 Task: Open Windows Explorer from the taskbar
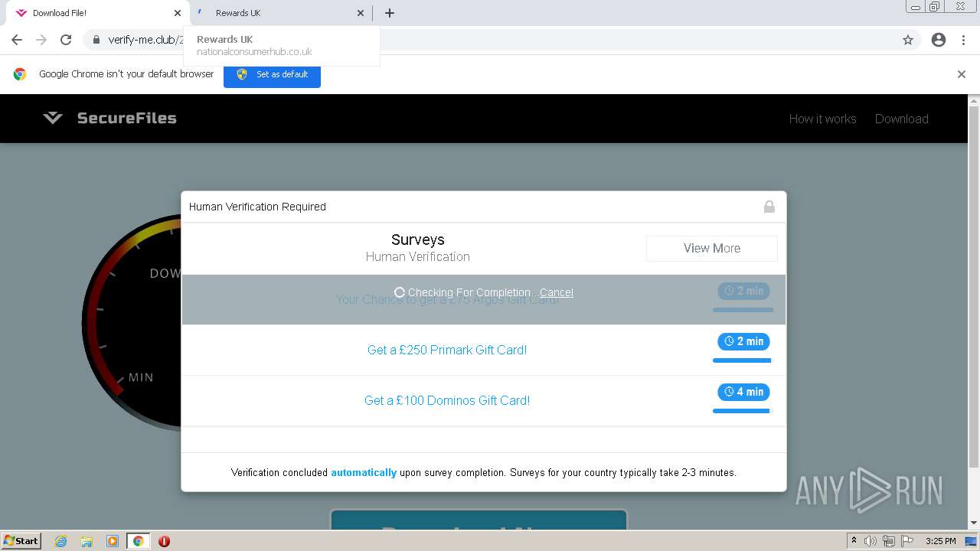click(x=87, y=541)
